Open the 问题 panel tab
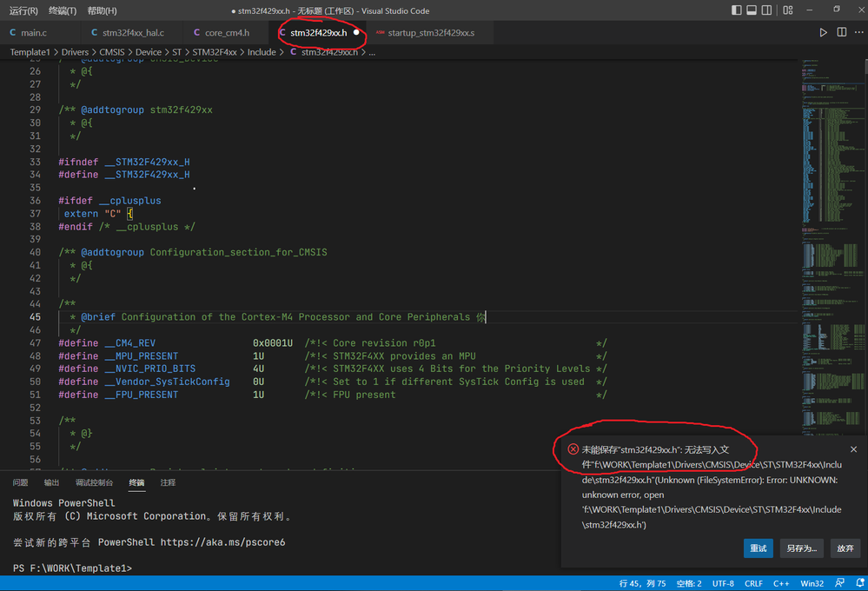Screen dimensions: 868x591 point(21,482)
